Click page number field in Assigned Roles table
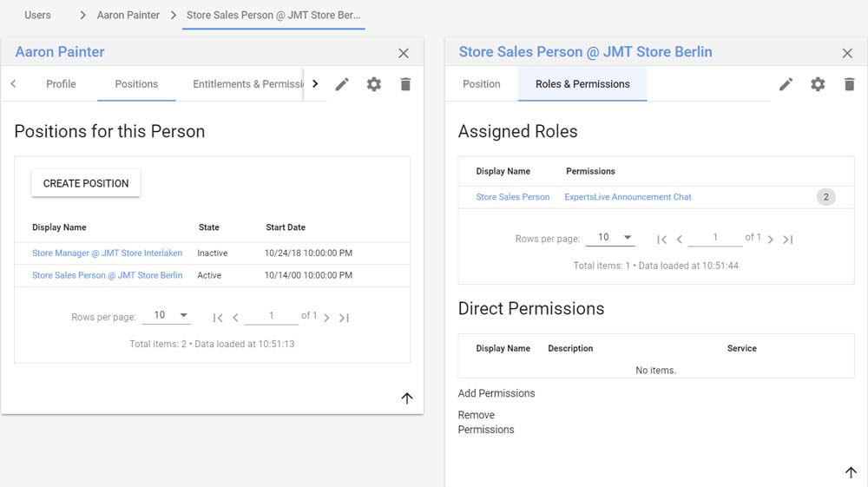This screenshot has width=868, height=487. (714, 237)
